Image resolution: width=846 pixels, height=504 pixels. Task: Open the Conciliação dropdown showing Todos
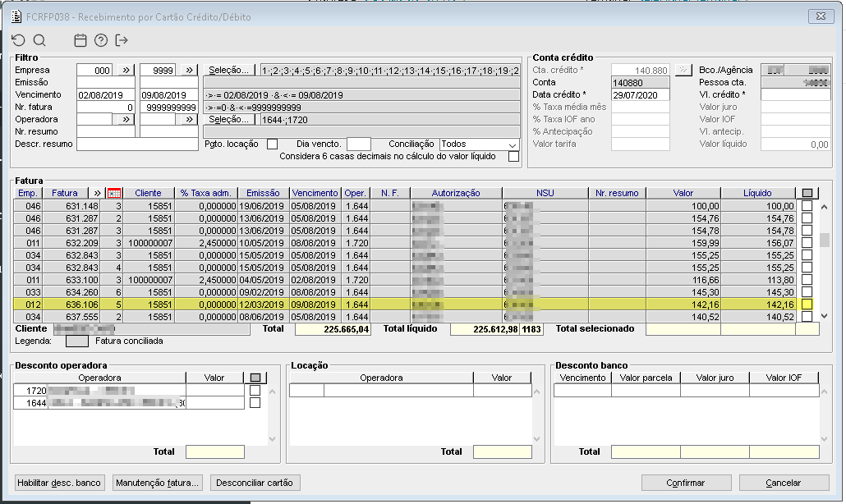tap(480, 144)
